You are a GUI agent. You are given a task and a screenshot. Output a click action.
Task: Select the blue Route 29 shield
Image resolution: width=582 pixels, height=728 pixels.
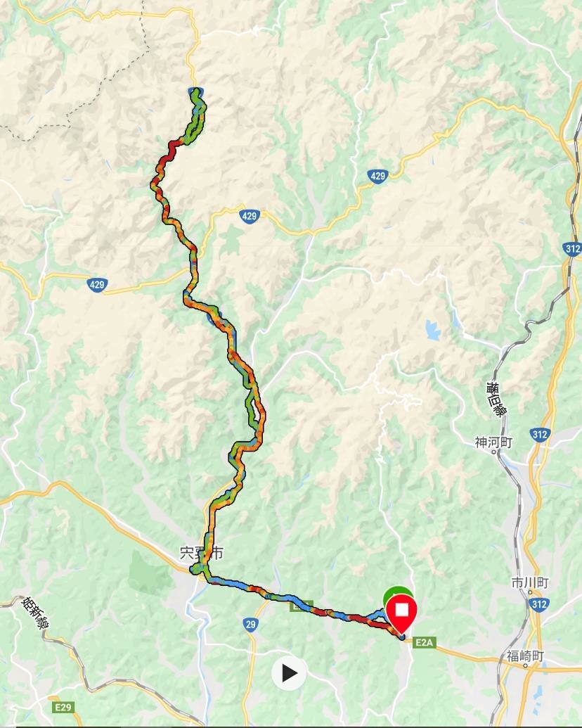[x=251, y=624]
